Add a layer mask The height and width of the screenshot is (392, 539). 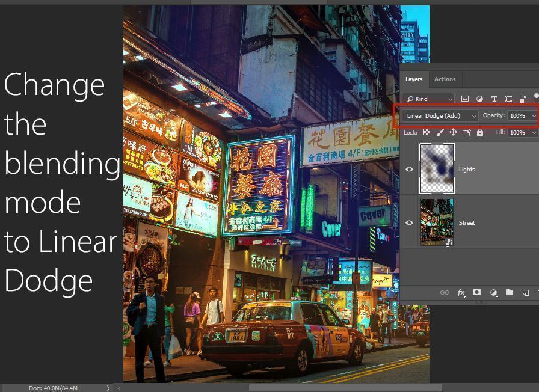point(476,293)
